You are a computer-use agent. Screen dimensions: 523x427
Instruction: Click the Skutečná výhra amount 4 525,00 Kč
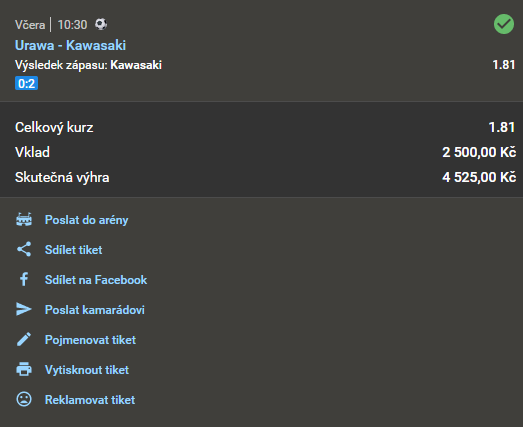479,177
